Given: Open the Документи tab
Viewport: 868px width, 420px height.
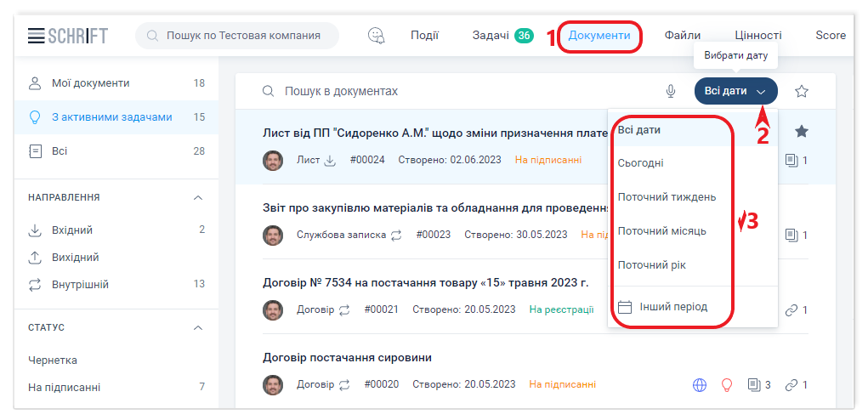Looking at the screenshot, I should 599,36.
